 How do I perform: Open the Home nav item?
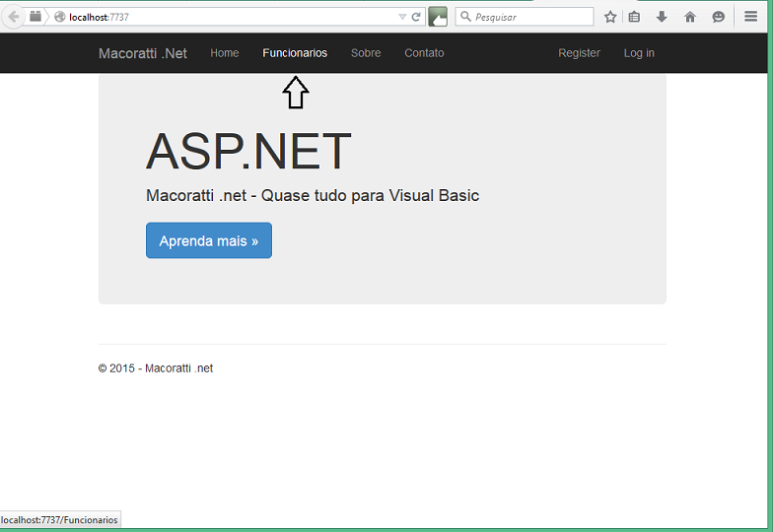(x=225, y=53)
